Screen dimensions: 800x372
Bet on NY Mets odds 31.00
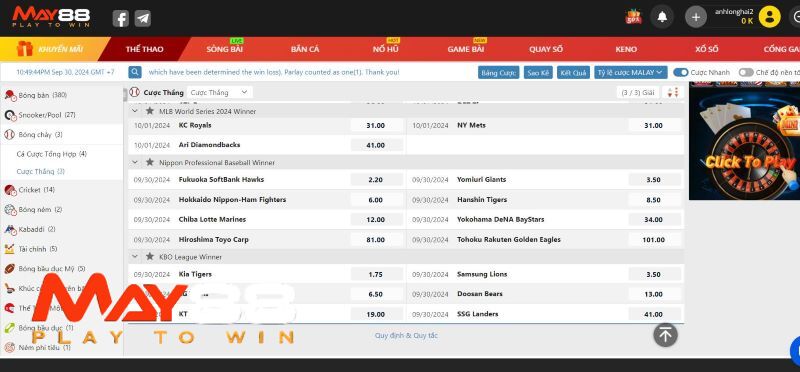[654, 126]
